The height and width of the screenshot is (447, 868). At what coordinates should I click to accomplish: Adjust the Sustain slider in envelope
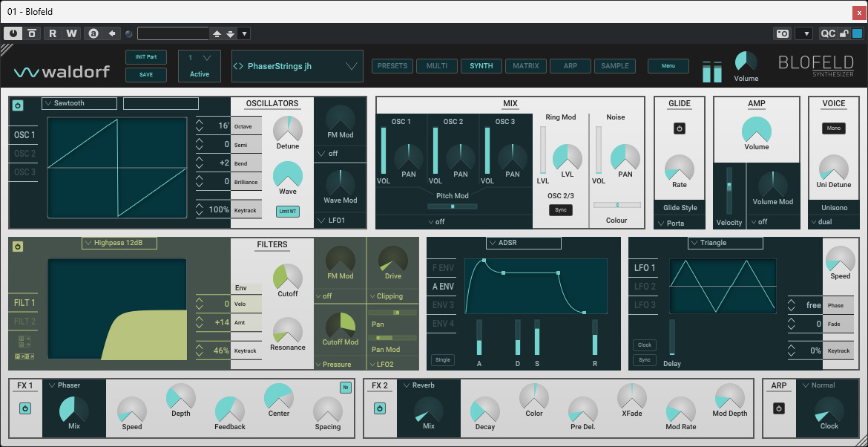537,337
